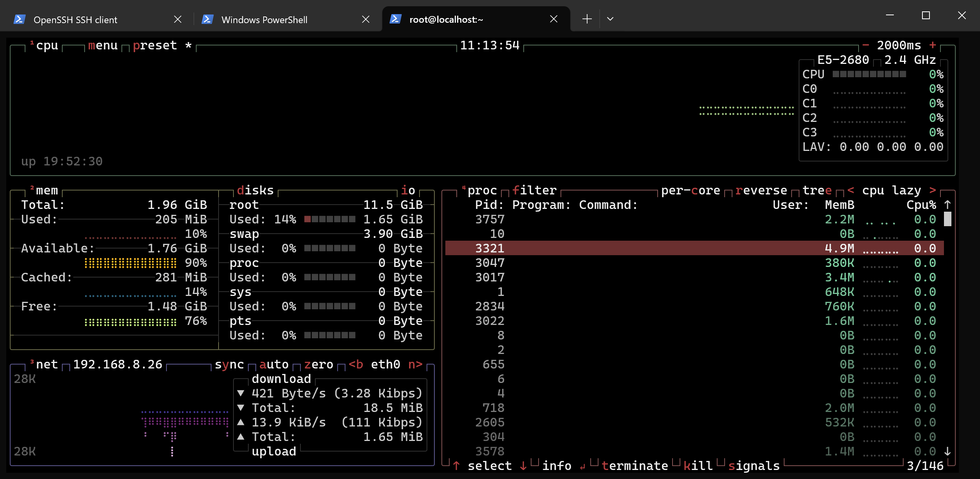This screenshot has height=479, width=980.
Task: Close the OpenSSH SSH client tab
Action: pyautogui.click(x=177, y=19)
